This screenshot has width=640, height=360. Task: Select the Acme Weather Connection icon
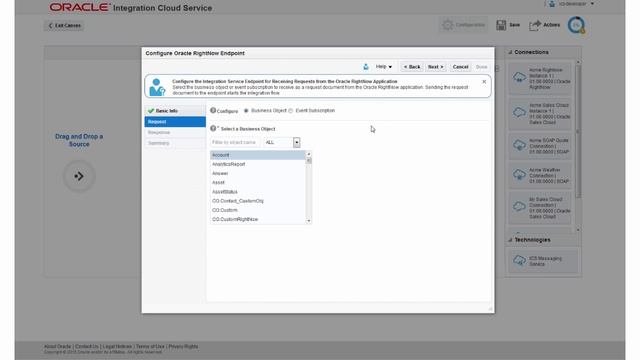tap(519, 175)
